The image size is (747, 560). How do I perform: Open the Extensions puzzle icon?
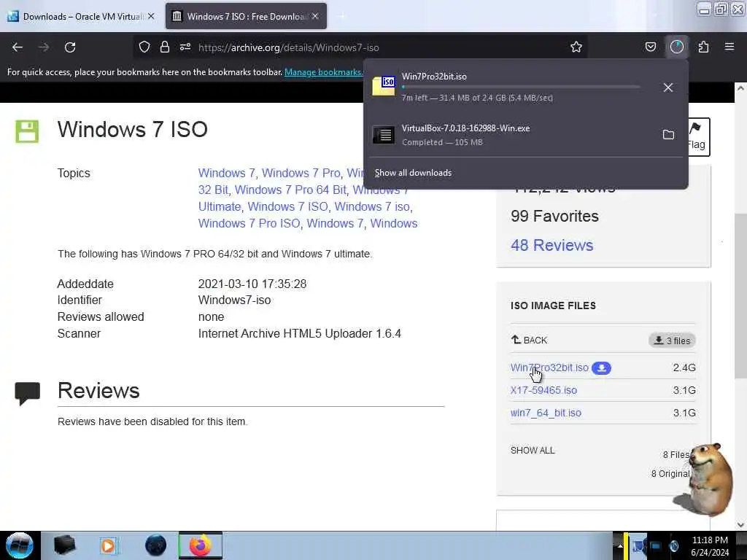point(704,47)
